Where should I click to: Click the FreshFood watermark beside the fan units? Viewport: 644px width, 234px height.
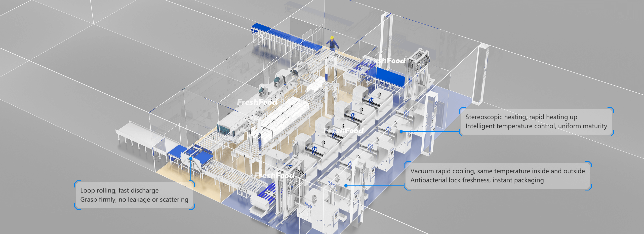click(257, 102)
